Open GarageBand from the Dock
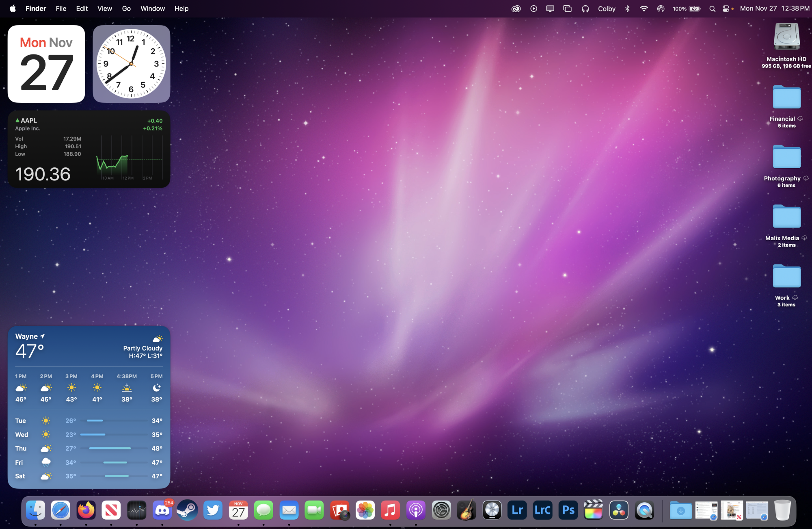The image size is (812, 529). point(466,511)
